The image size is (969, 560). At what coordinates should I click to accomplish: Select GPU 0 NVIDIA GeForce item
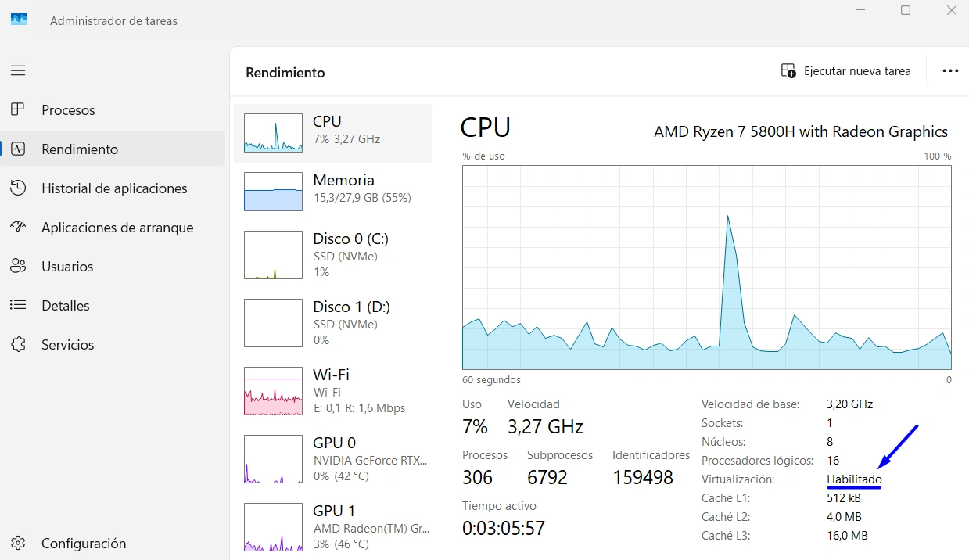(333, 459)
